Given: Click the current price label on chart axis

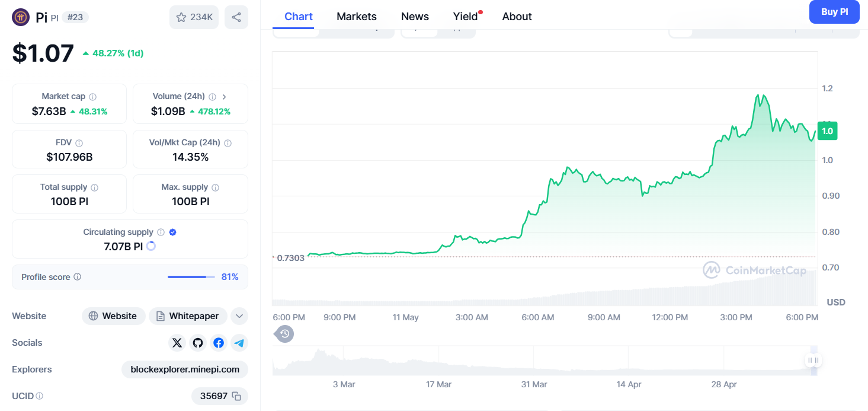Looking at the screenshot, I should click(x=827, y=131).
